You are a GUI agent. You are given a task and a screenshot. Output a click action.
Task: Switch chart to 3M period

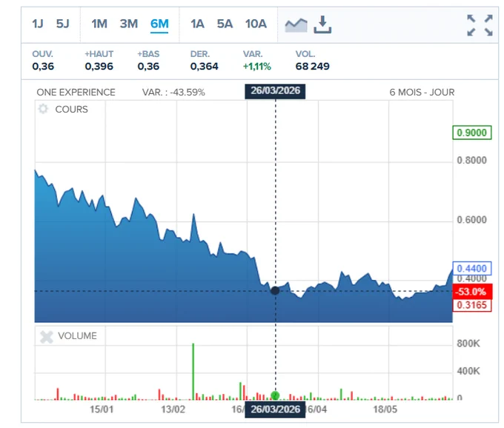point(129,24)
